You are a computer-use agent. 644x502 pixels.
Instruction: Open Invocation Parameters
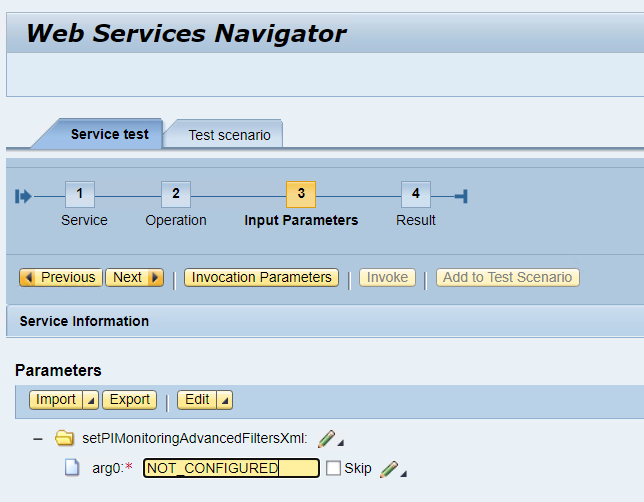click(x=261, y=278)
